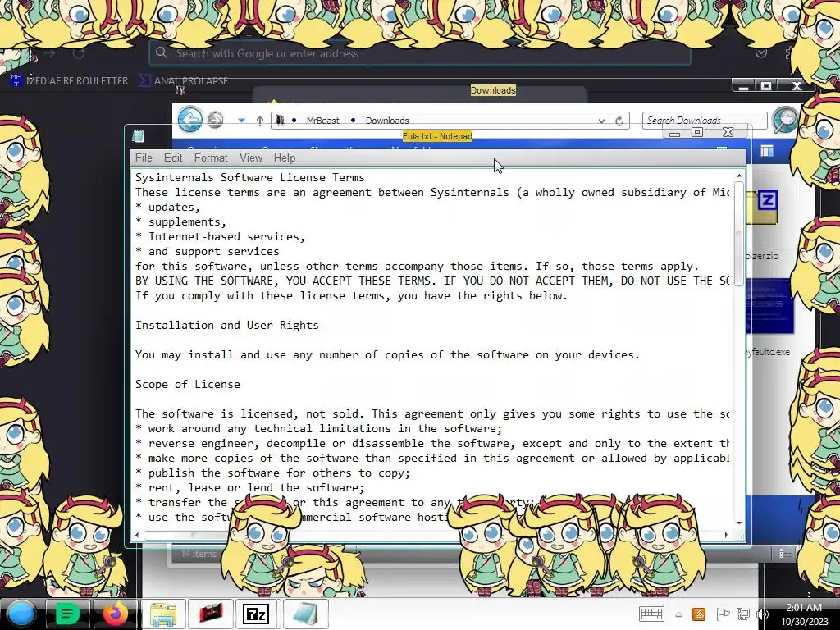This screenshot has height=630, width=840.
Task: Click Downloads in the Explorer address path
Action: pos(387,121)
